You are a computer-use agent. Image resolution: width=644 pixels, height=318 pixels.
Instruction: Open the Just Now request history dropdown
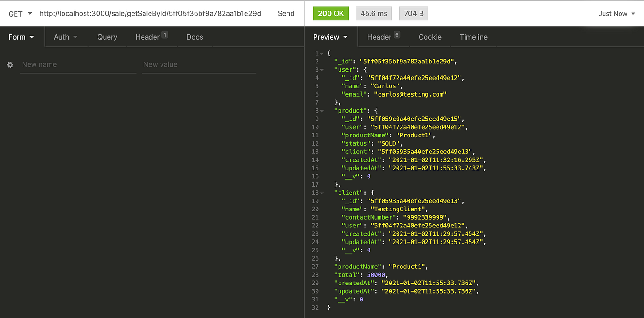[x=616, y=13]
